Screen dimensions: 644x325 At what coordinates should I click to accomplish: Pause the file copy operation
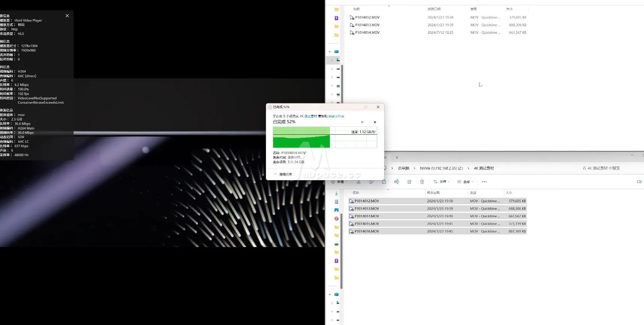[362, 122]
